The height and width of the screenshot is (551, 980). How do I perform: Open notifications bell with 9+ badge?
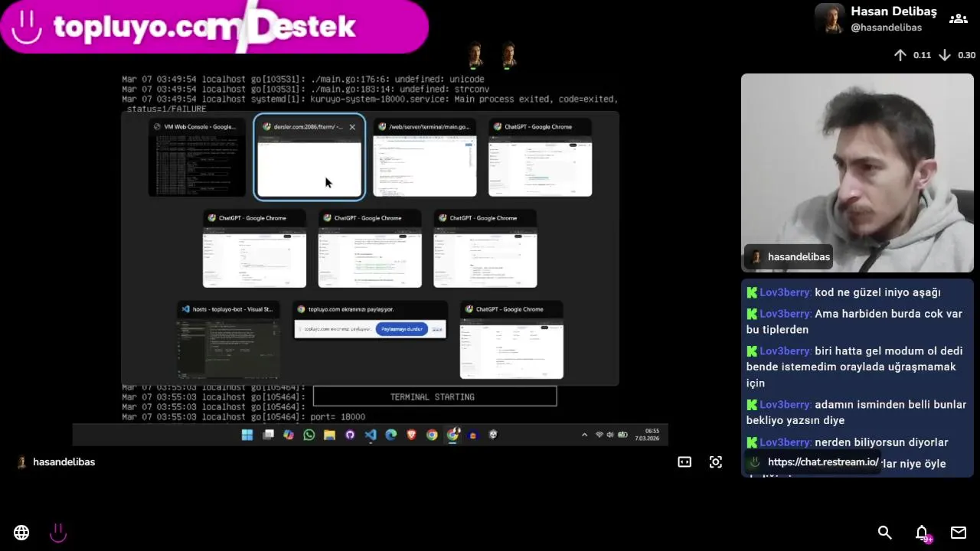[x=923, y=533]
